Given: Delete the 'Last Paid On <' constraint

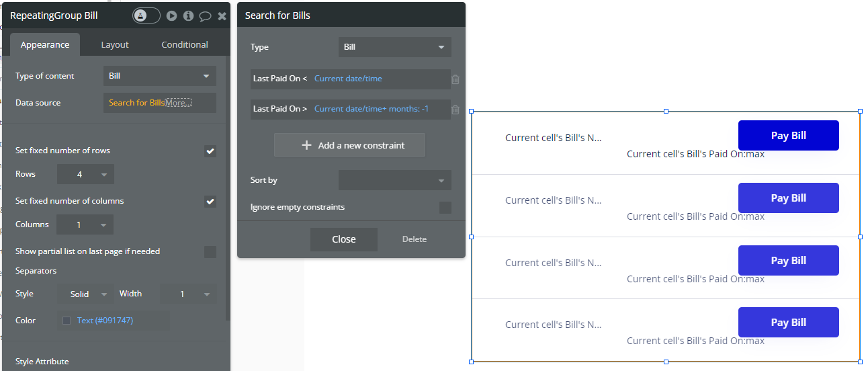Looking at the screenshot, I should (x=455, y=79).
